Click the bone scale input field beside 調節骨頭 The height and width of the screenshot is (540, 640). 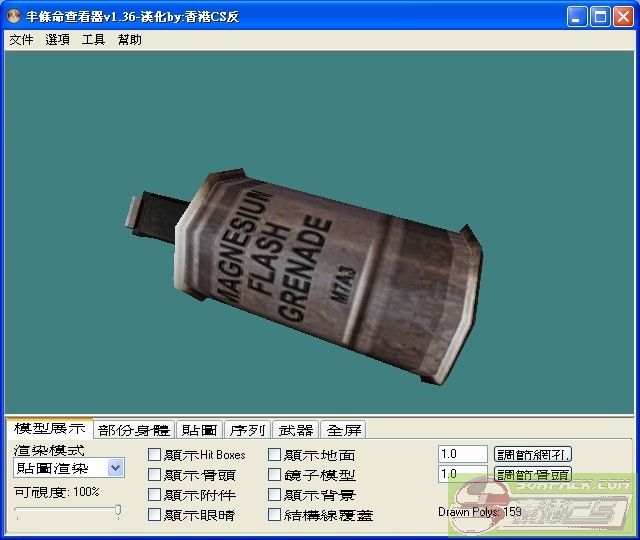point(462,474)
